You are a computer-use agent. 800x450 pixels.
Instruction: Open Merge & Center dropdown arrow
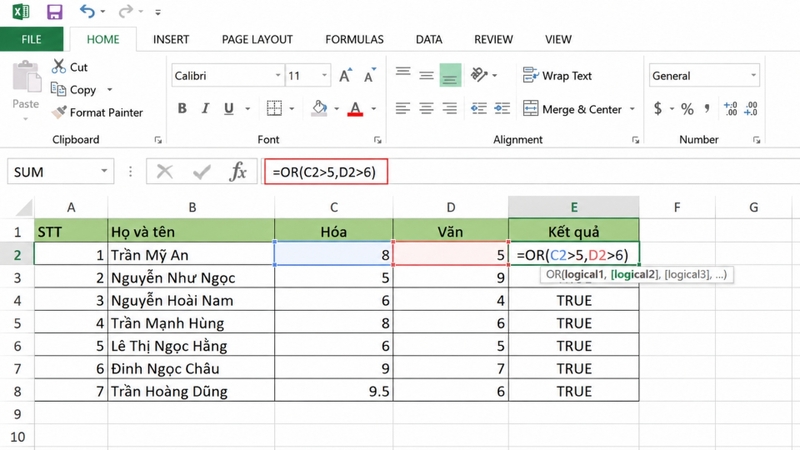[632, 109]
